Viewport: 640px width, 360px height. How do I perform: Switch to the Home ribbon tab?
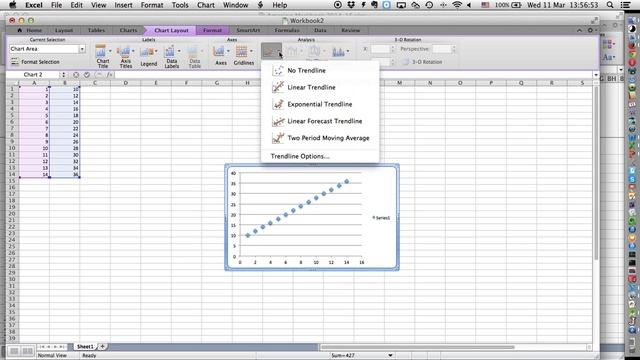tap(30, 30)
